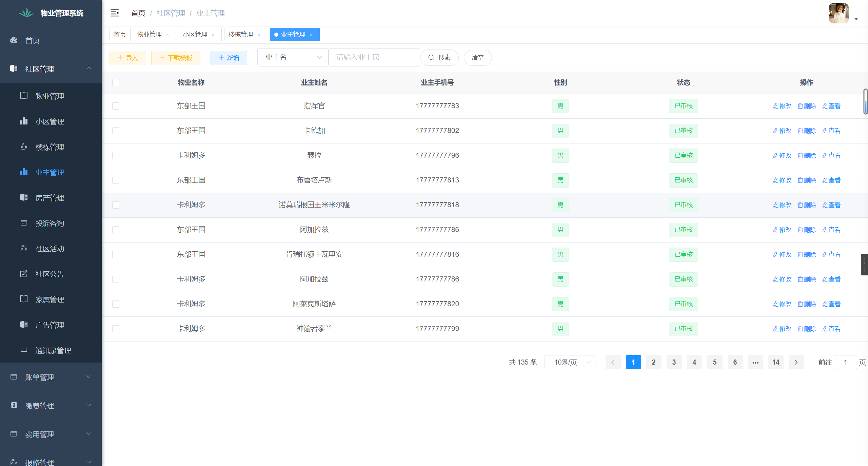Check the row for 诺莫瑞根国王米米尔隆
This screenshot has height=466, width=868.
tap(116, 205)
